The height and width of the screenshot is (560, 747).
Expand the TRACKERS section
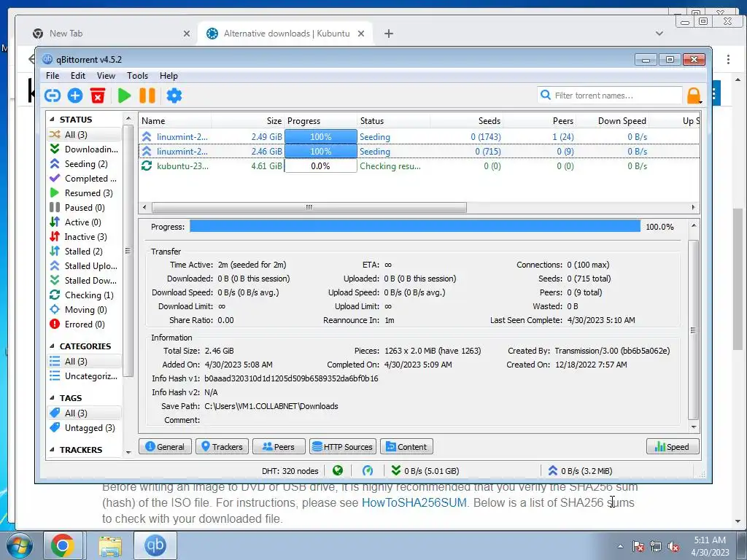pyautogui.click(x=52, y=449)
